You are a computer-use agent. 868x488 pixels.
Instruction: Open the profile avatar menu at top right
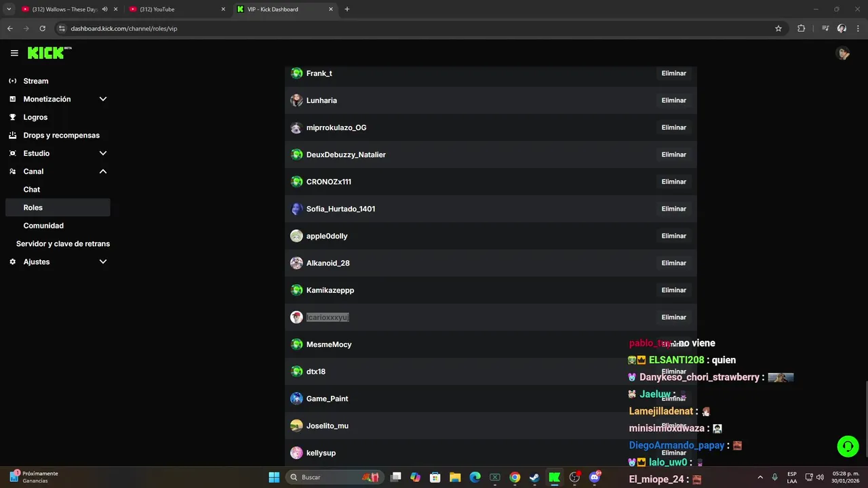coord(843,53)
